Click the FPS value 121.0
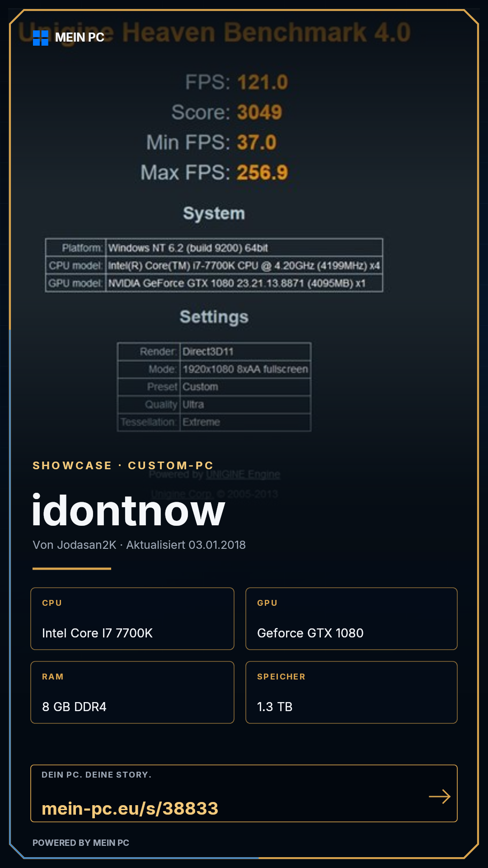 pos(263,83)
